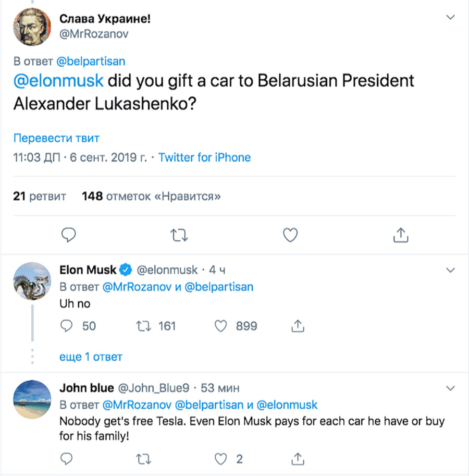Reply to John blue's tweet

point(66,459)
